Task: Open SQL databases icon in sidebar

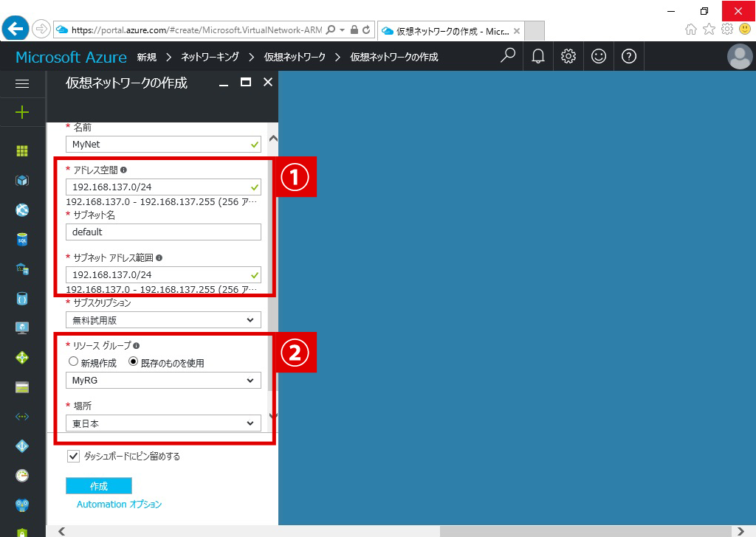Action: pyautogui.click(x=22, y=239)
